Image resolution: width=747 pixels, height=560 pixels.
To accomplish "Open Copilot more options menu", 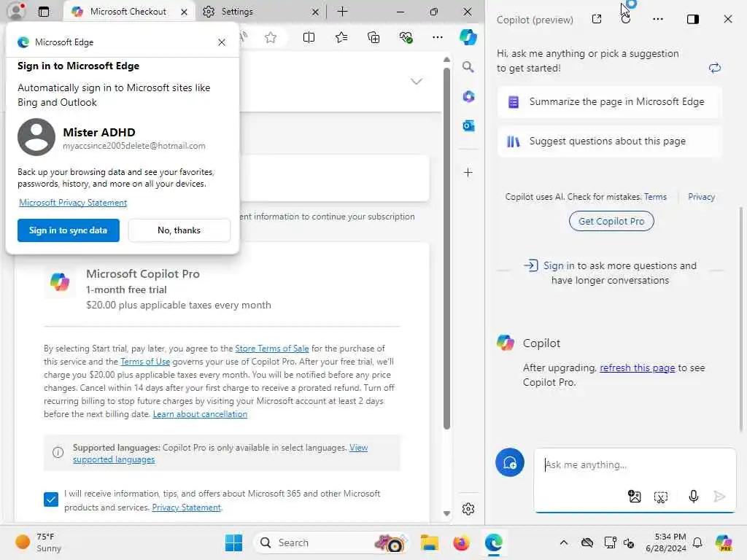I will (x=658, y=19).
